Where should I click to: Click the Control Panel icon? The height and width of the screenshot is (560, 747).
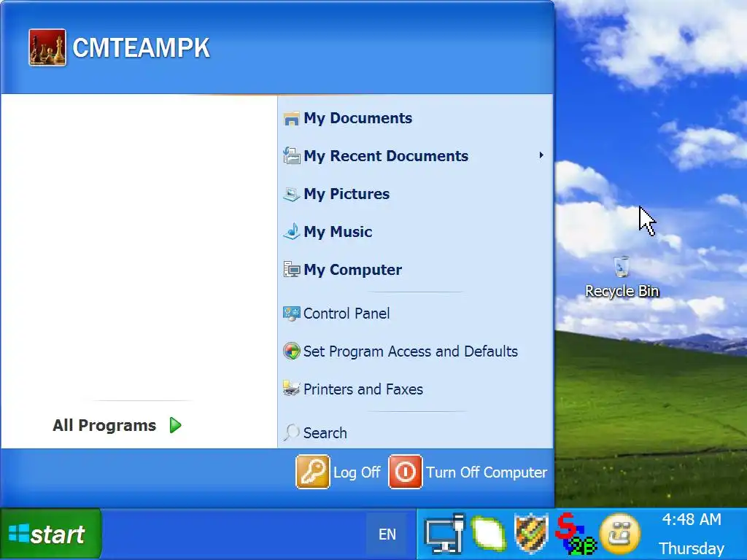pos(291,314)
